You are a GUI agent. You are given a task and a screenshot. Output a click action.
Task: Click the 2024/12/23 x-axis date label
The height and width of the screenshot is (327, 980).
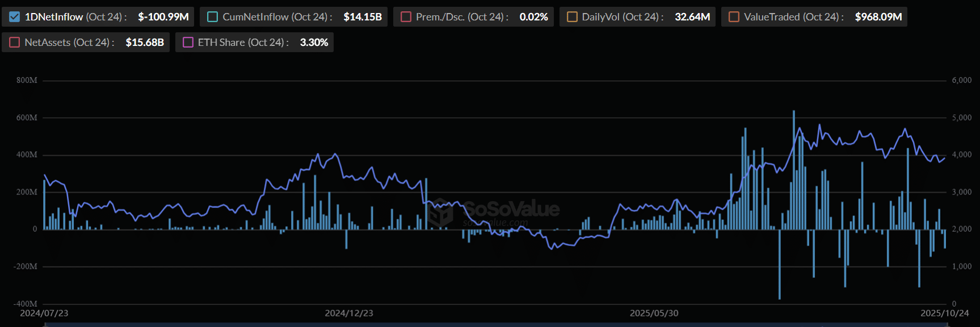(x=349, y=313)
